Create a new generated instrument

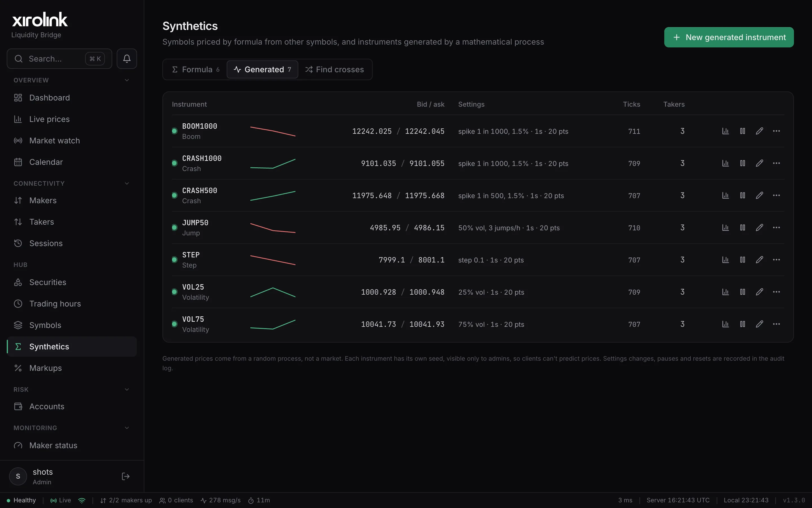click(x=729, y=37)
